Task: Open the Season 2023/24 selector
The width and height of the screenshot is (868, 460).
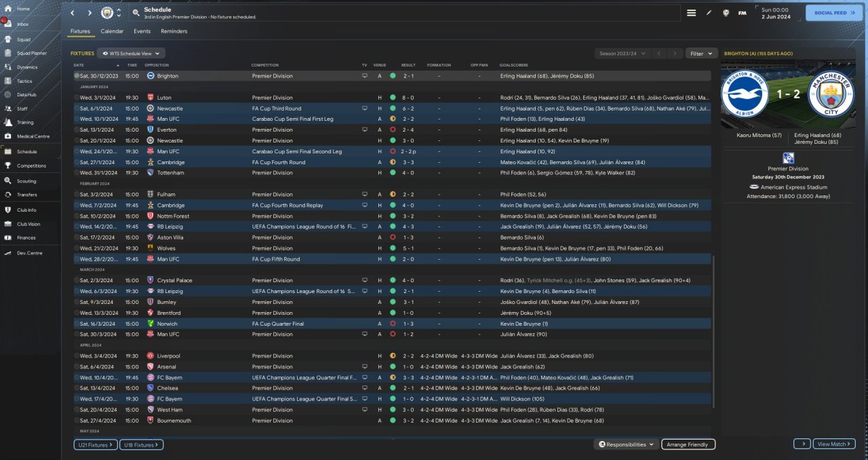Action: (x=622, y=53)
